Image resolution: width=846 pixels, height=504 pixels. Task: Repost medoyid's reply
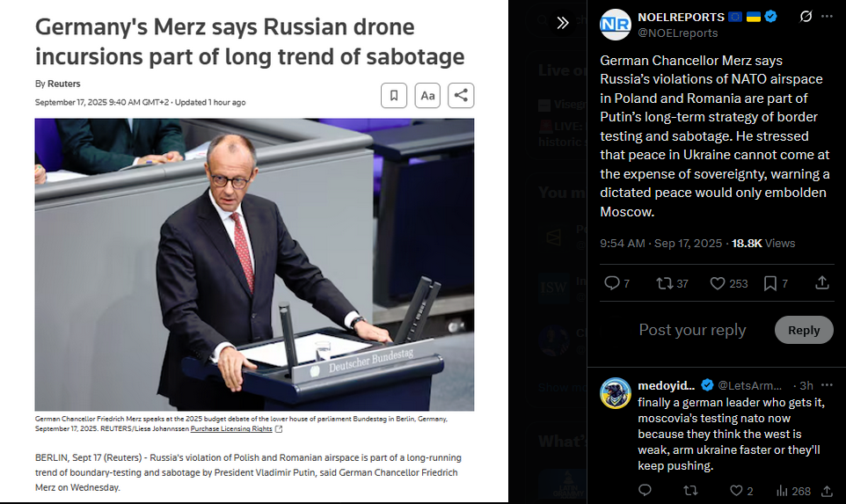690,491
